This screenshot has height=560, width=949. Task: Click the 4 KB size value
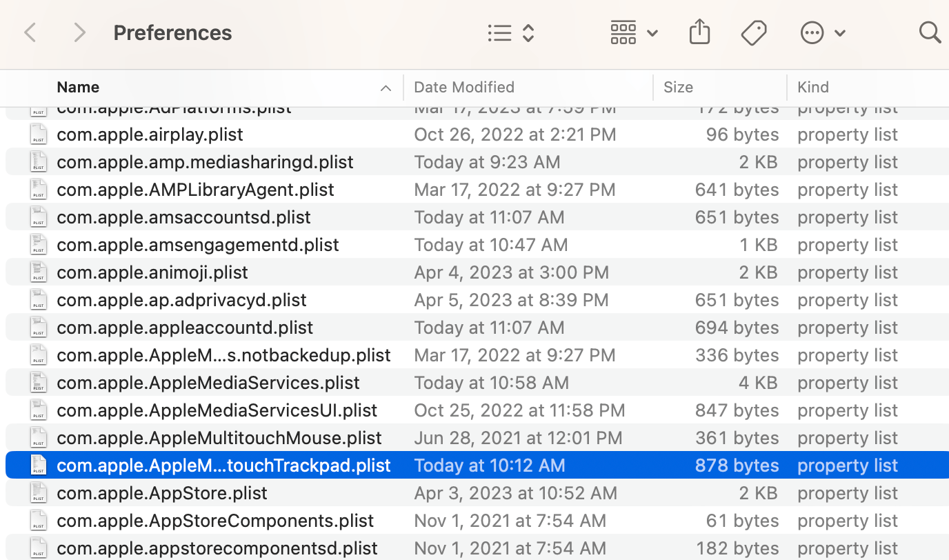click(x=758, y=383)
